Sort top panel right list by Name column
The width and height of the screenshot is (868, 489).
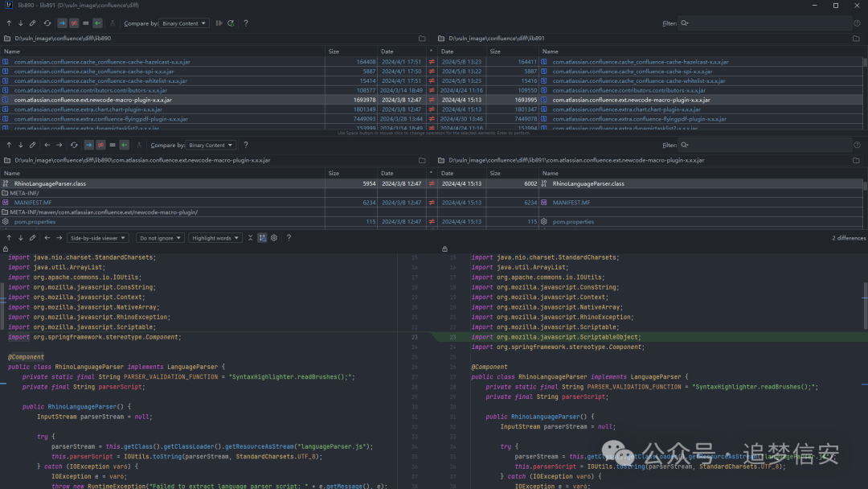tap(700, 51)
